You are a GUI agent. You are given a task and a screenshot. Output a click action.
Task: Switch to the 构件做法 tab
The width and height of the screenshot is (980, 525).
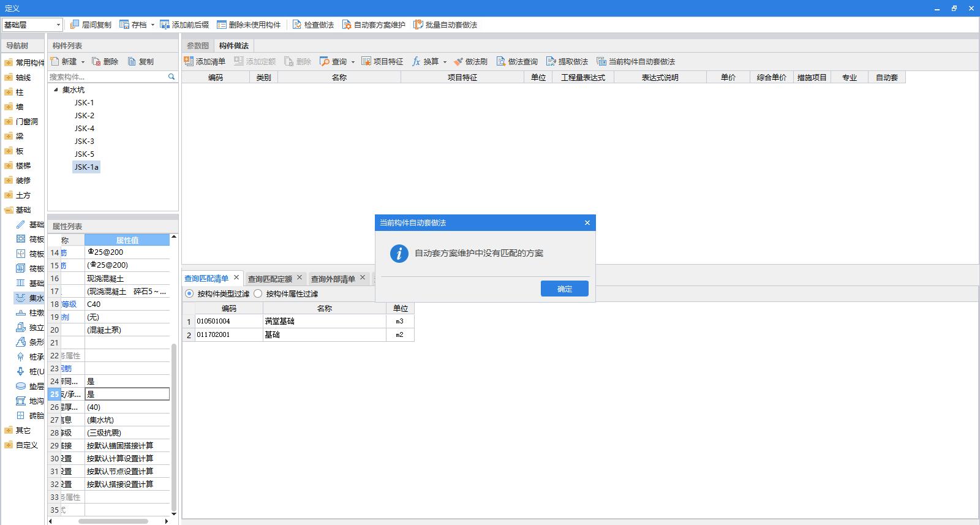(x=234, y=45)
